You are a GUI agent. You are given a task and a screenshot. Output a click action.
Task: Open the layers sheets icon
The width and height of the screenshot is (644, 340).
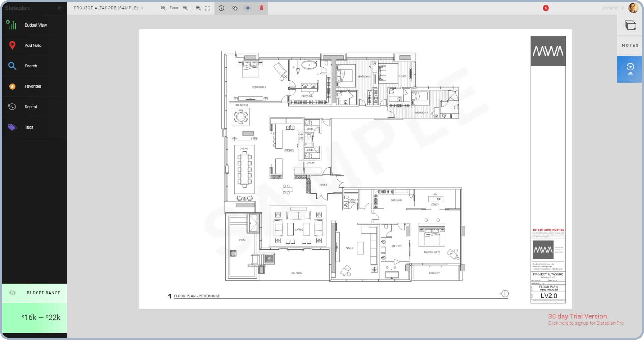630,25
